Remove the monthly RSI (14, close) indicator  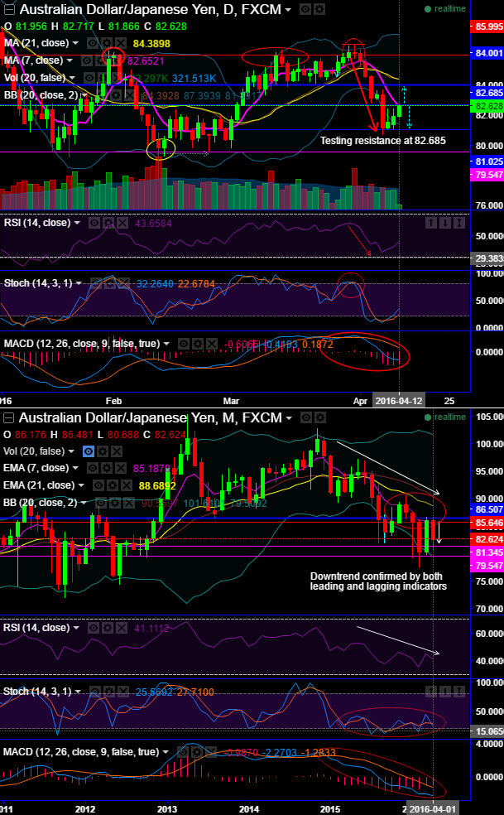pyautogui.click(x=121, y=628)
